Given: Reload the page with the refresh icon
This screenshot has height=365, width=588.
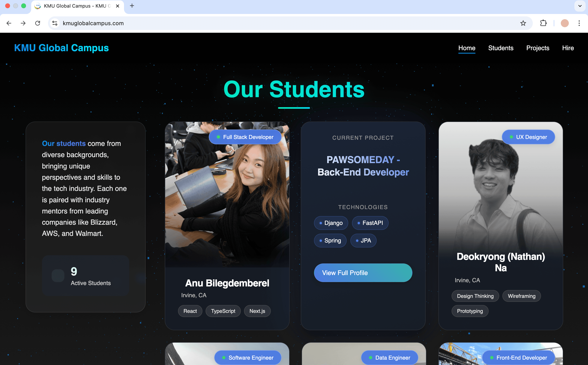Looking at the screenshot, I should tap(38, 23).
